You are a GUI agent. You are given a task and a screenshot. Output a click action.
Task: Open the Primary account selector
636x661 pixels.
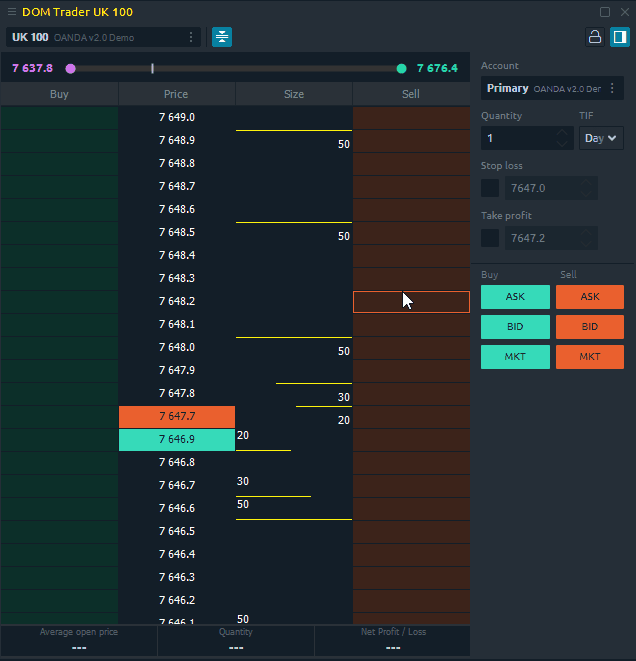pos(543,88)
